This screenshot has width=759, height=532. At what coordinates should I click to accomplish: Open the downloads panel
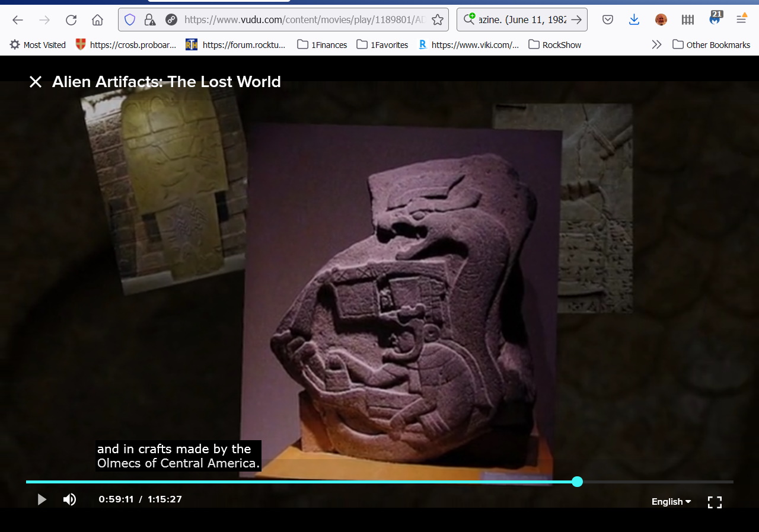click(634, 20)
